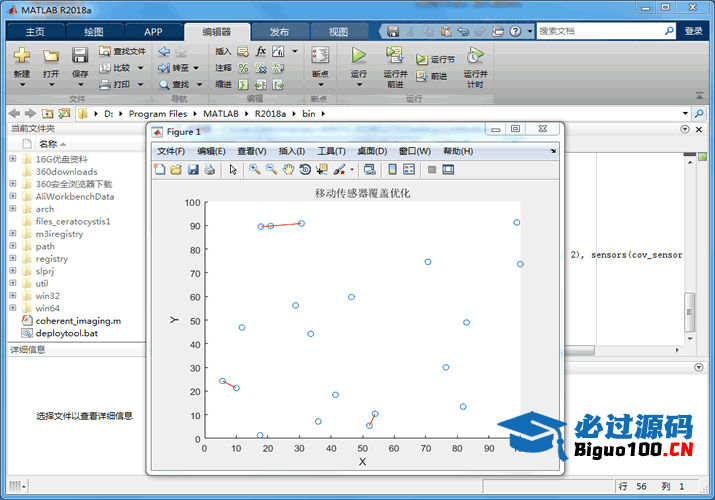Click Hide Plot Tools icon

(432, 170)
